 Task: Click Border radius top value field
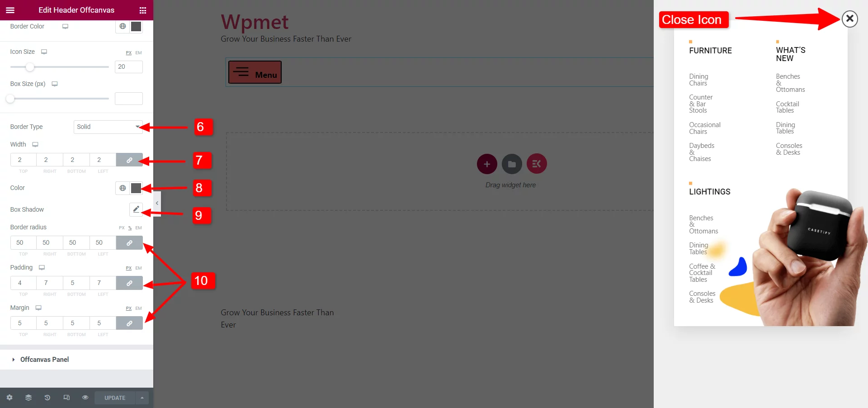point(24,242)
